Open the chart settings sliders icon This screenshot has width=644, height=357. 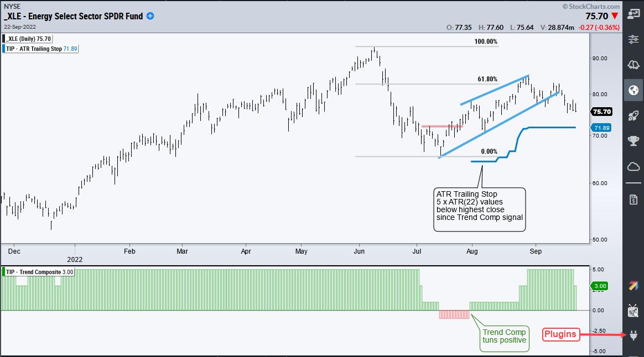coord(633,39)
